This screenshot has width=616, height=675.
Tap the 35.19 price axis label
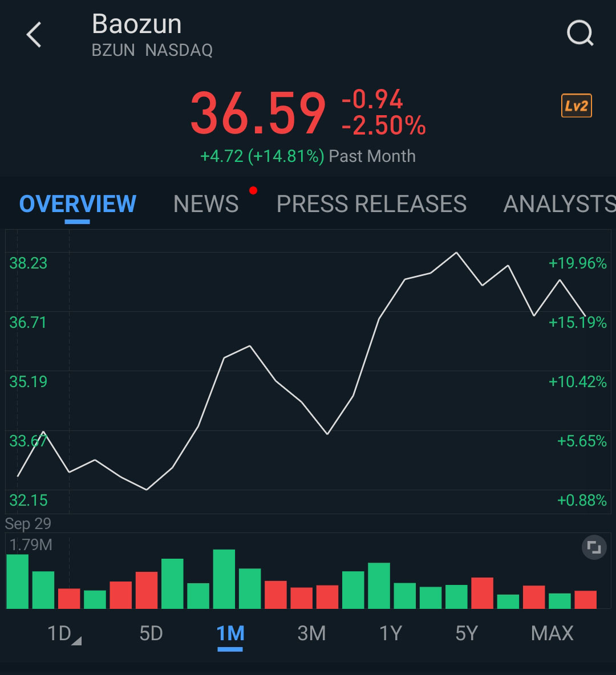tap(29, 382)
